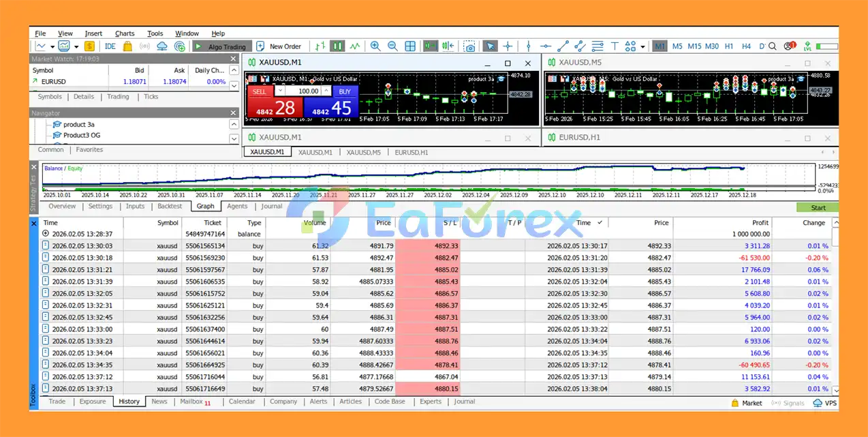
Task: Select the M5 timeframe
Action: point(677,46)
